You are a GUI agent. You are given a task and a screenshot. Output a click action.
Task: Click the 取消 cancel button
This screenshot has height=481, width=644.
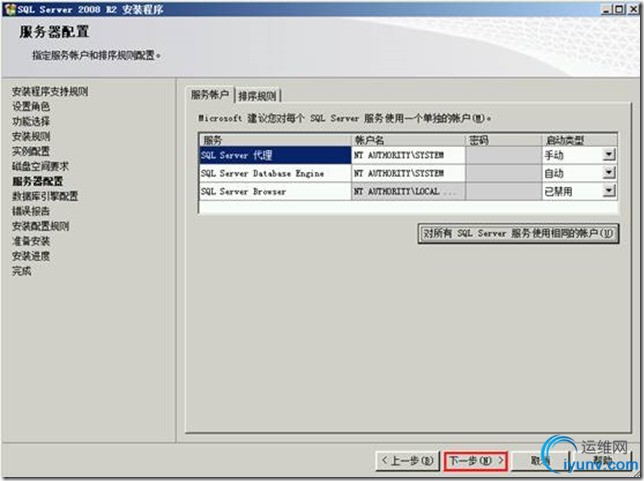(540, 461)
